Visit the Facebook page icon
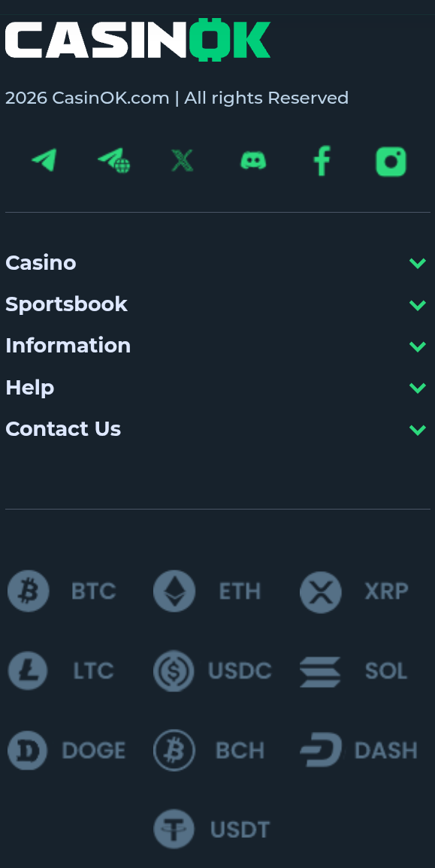The image size is (435, 868). [322, 161]
